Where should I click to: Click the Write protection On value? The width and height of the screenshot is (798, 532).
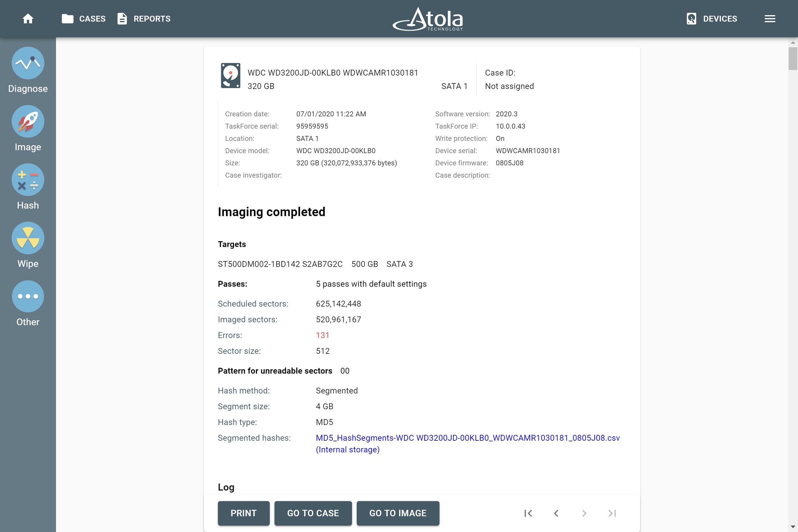click(x=500, y=139)
